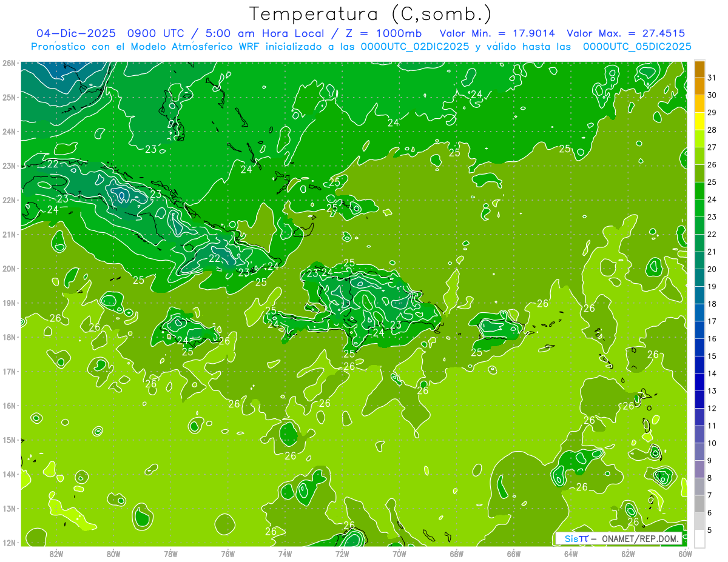Click the 76W longitude axis label
This screenshot has height=562, width=728.
click(x=228, y=554)
